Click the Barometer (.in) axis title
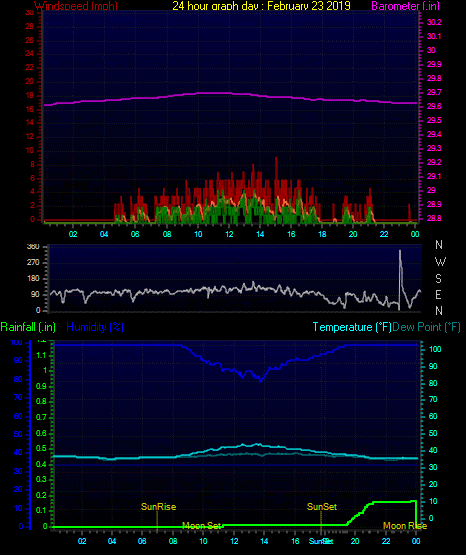Image resolution: width=466 pixels, height=555 pixels. point(405,6)
